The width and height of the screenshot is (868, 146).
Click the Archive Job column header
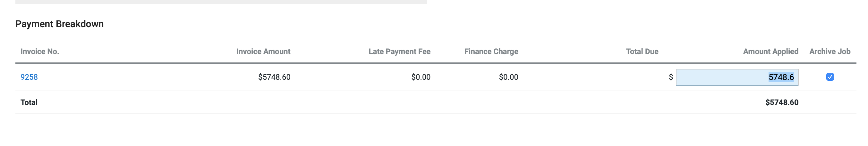coord(830,52)
